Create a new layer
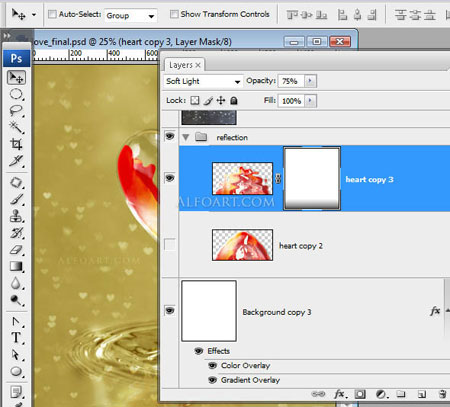 [422, 394]
